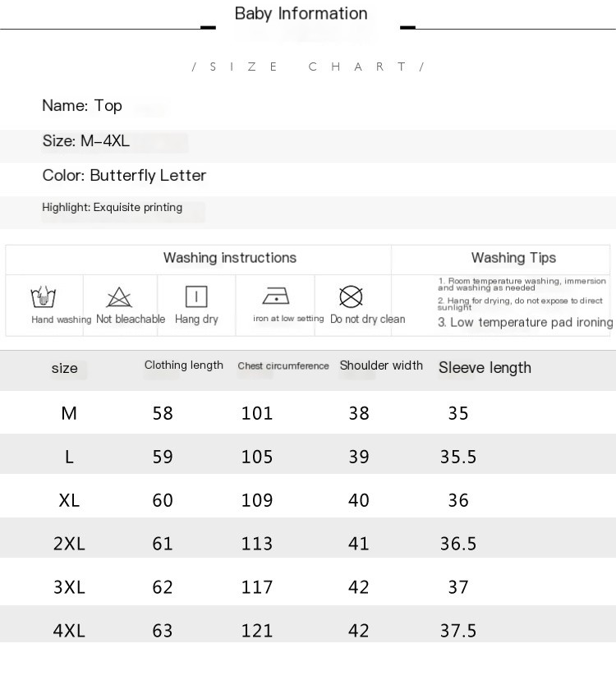Select the 4XL size row label
The image size is (616, 685).
(x=69, y=631)
